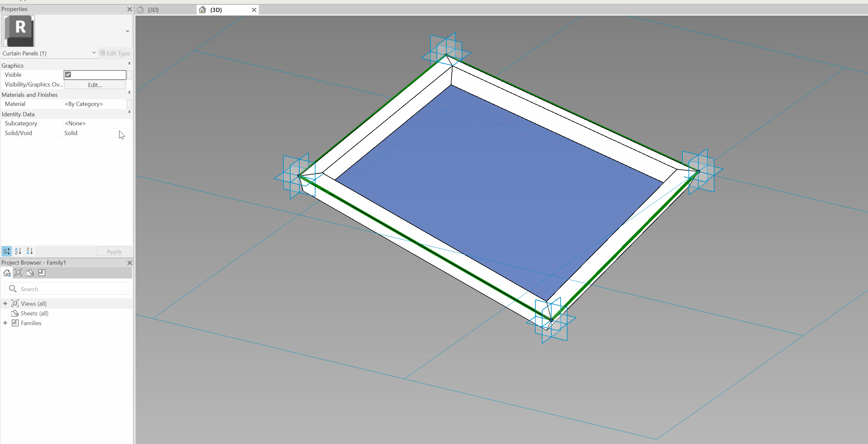Filter Project Browser by views icon
868x444 pixels.
pos(18,273)
